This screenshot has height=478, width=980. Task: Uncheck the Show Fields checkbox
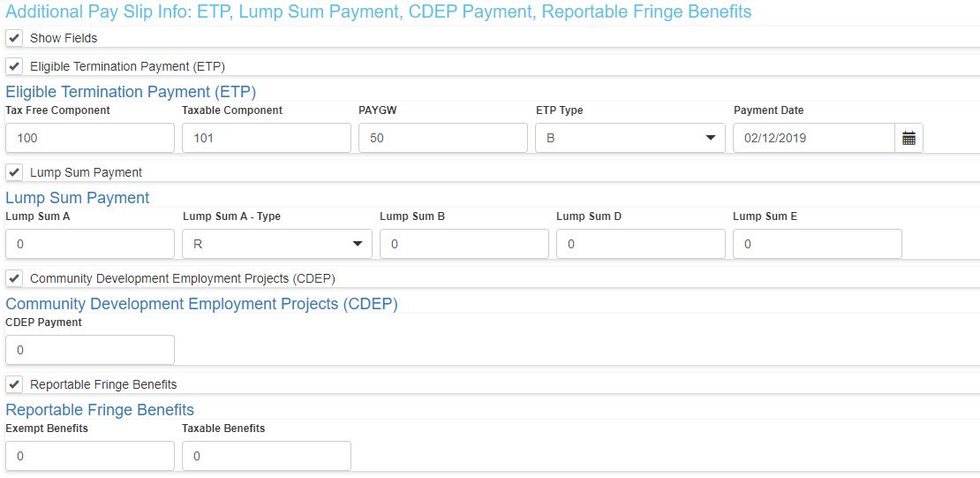click(x=14, y=38)
